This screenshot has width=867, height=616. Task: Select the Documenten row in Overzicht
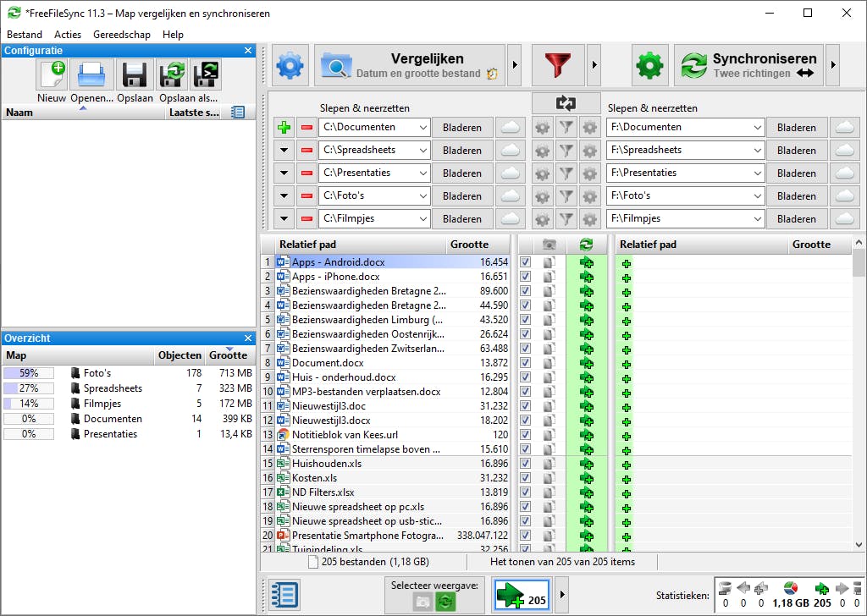128,419
